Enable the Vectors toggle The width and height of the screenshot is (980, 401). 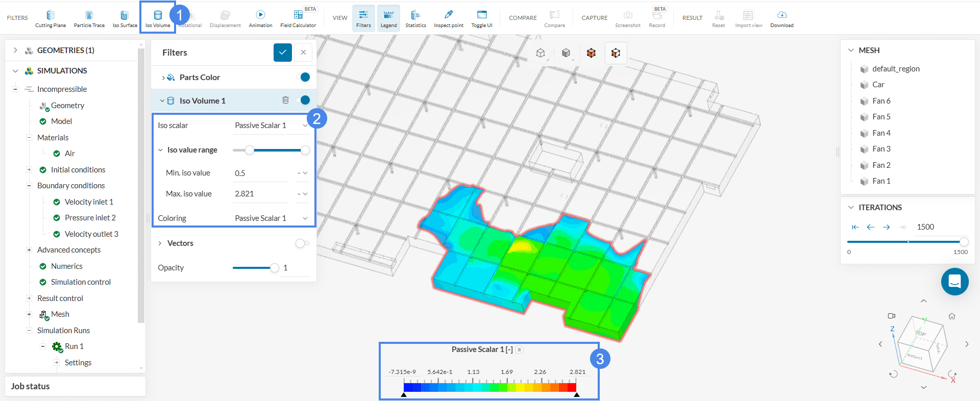tap(302, 243)
